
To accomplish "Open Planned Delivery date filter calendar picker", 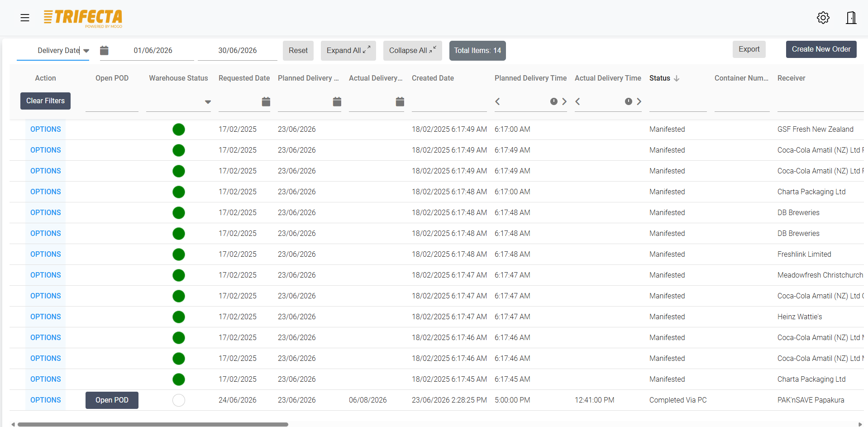I will [337, 101].
